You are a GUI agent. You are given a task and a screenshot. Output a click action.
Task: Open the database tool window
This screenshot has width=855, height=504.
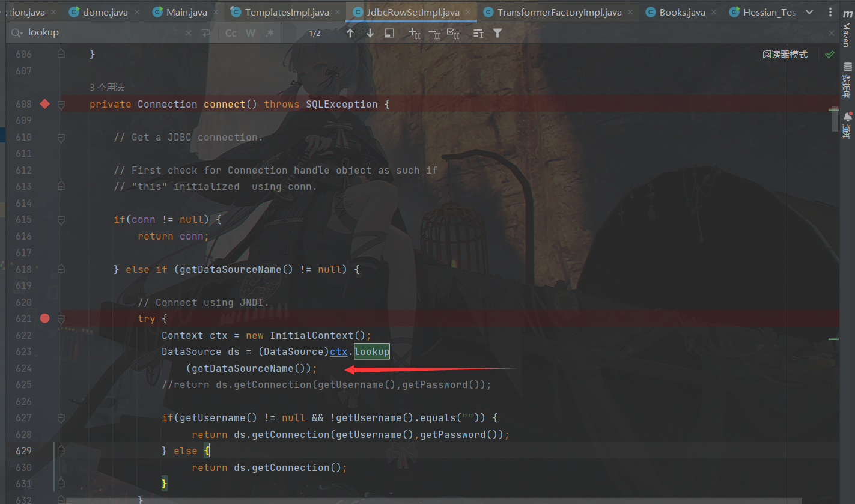[847, 78]
